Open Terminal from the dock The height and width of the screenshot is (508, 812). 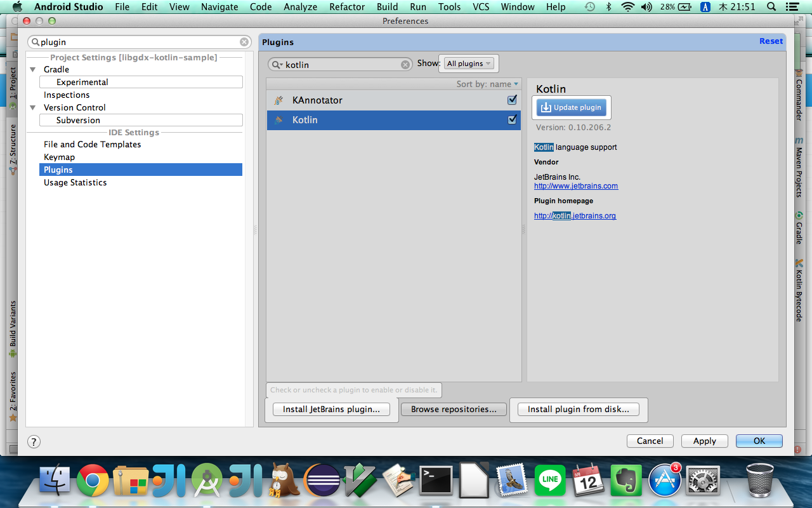436,481
